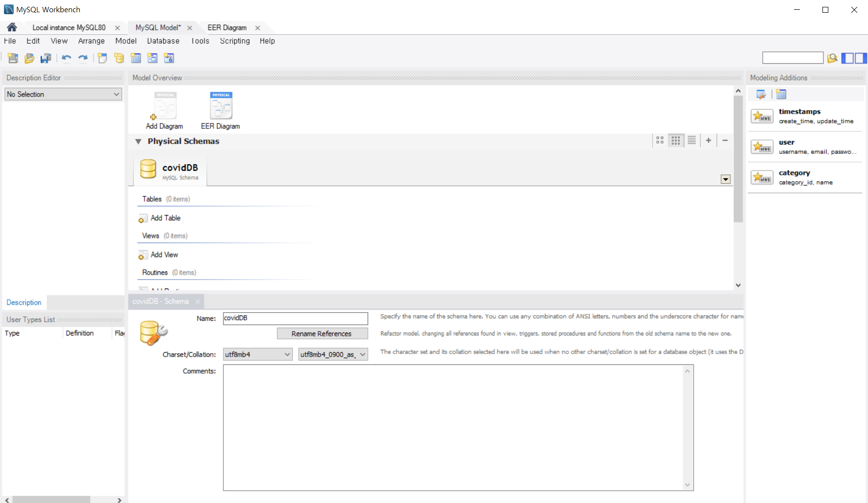Click the schema editor wrench icon
Image resolution: width=868 pixels, height=503 pixels.
pyautogui.click(x=153, y=333)
